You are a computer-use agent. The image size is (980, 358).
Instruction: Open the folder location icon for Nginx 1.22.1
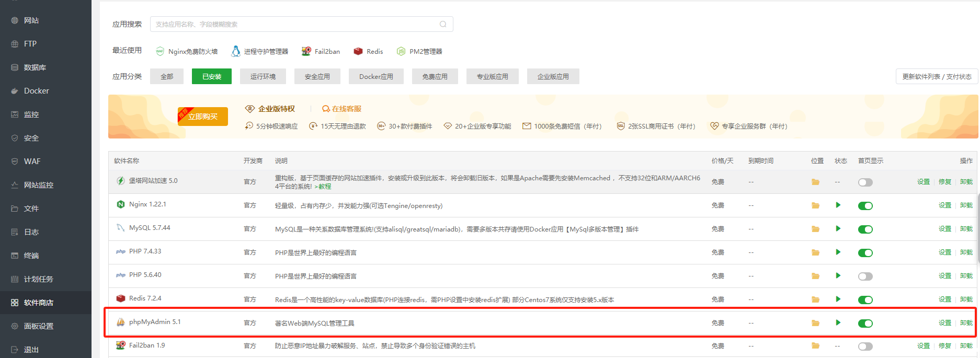point(815,205)
